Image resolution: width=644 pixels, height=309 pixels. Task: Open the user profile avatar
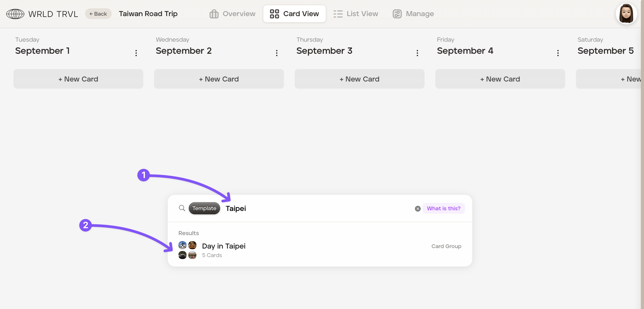click(x=626, y=14)
